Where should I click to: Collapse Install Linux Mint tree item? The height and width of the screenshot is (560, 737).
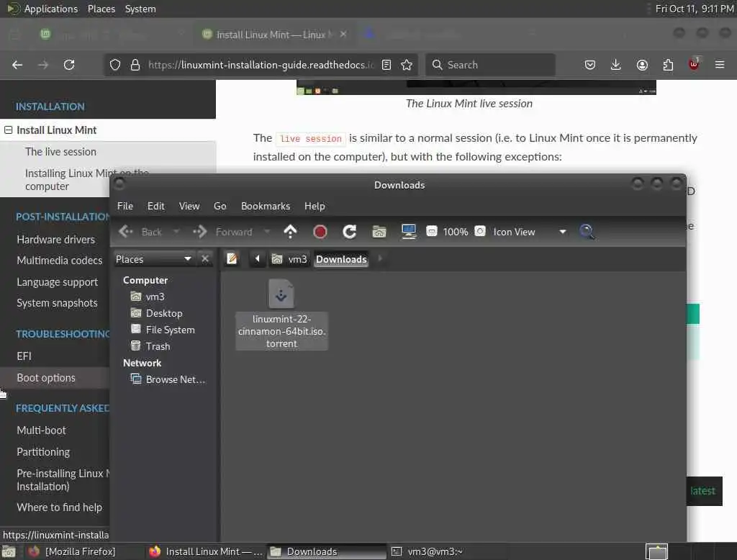[x=9, y=130]
